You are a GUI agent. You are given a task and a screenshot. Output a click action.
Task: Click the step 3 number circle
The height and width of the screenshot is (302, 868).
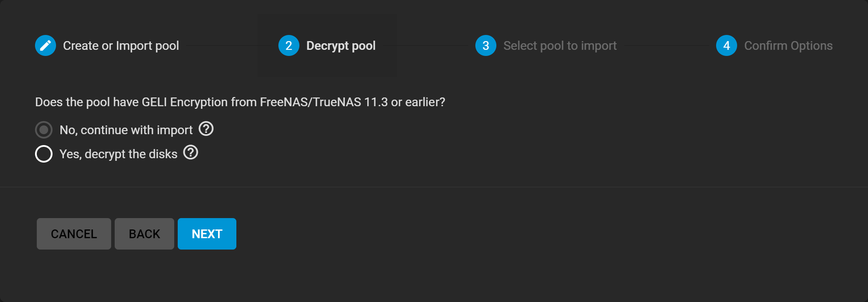[x=486, y=45]
